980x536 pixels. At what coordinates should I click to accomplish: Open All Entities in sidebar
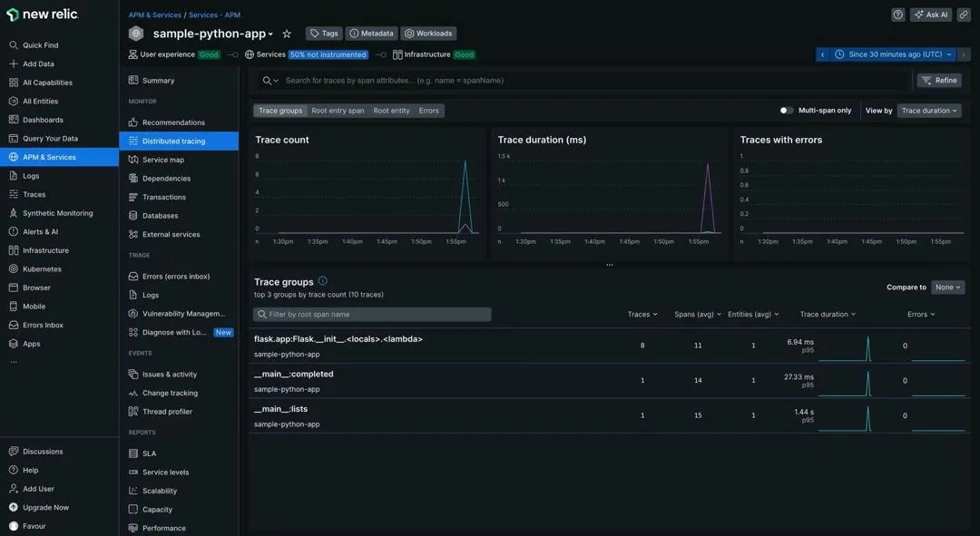coord(34,102)
